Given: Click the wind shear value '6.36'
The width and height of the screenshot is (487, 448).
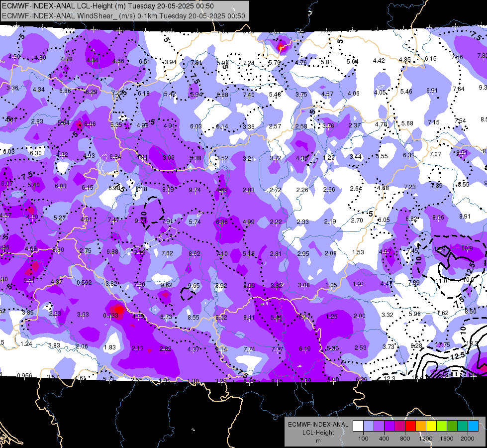Looking at the screenshot, I should (x=222, y=222).
